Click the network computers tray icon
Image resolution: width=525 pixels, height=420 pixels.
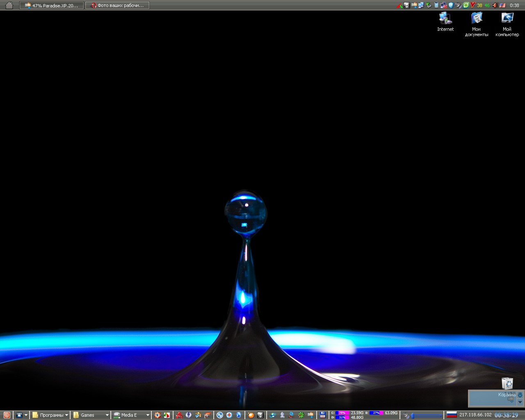(421, 5)
